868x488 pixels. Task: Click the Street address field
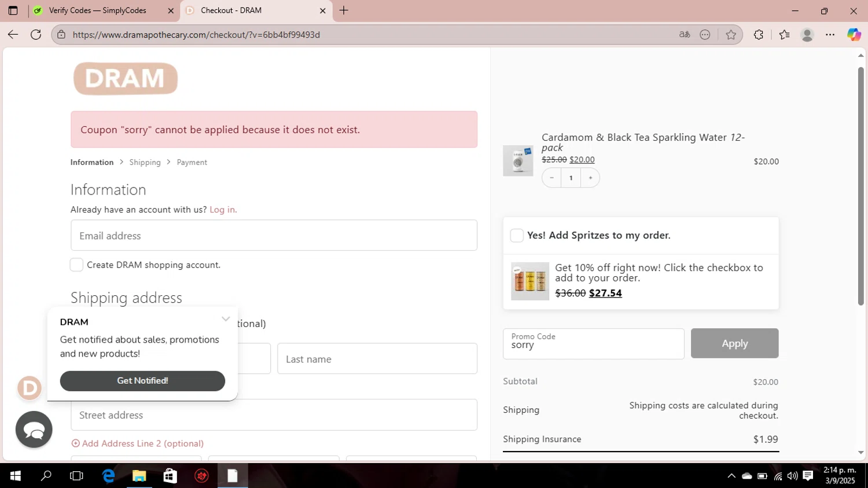pos(274,414)
